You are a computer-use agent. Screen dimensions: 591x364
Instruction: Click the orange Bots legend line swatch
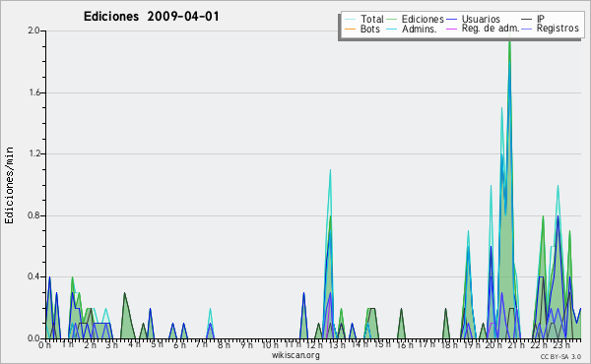click(350, 29)
